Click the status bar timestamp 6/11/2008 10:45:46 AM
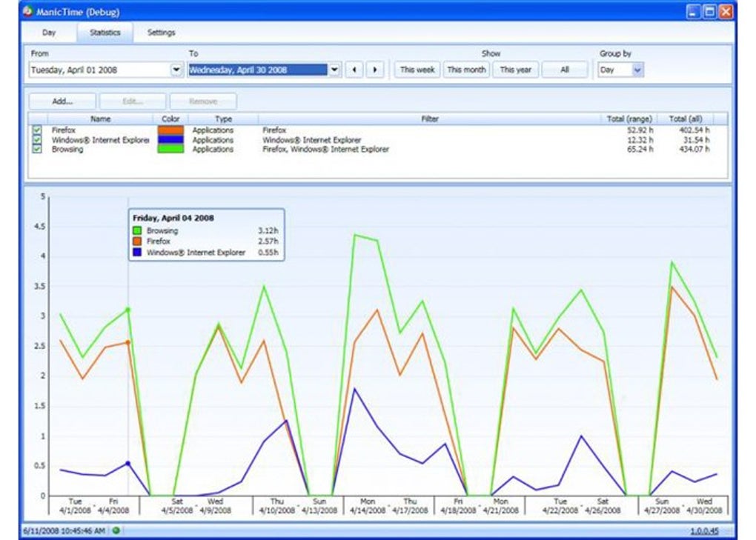Image resolution: width=756 pixels, height=540 pixels. tap(64, 531)
